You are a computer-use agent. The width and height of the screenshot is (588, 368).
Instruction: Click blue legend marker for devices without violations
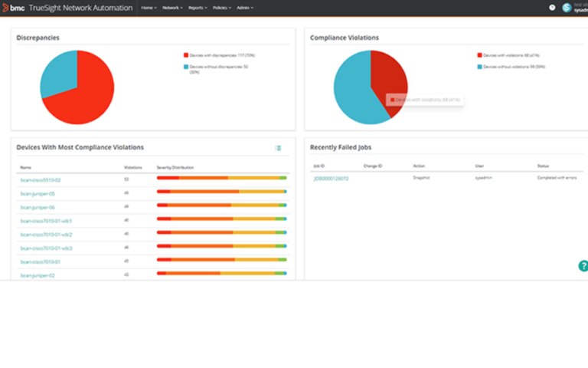tap(480, 67)
